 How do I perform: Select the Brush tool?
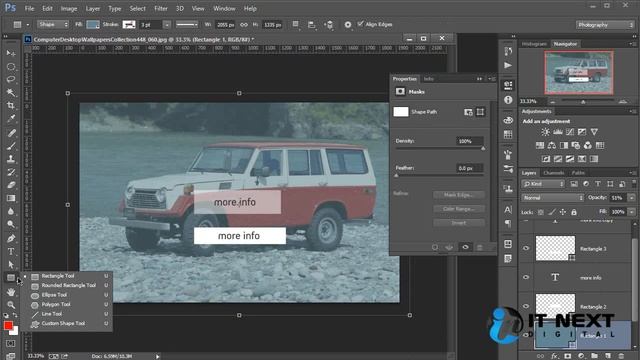(11, 146)
